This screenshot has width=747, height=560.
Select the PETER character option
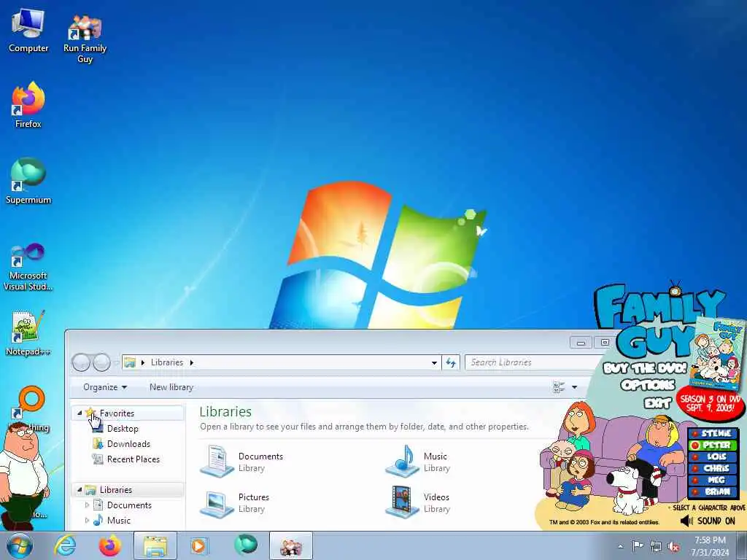[x=713, y=446]
